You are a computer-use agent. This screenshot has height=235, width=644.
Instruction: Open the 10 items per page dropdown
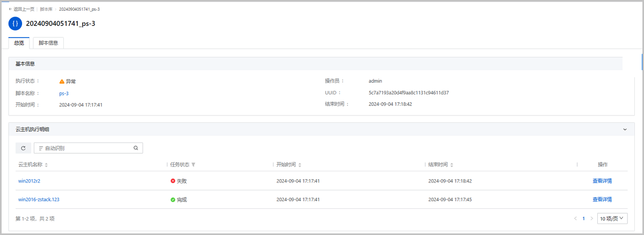[x=612, y=218]
